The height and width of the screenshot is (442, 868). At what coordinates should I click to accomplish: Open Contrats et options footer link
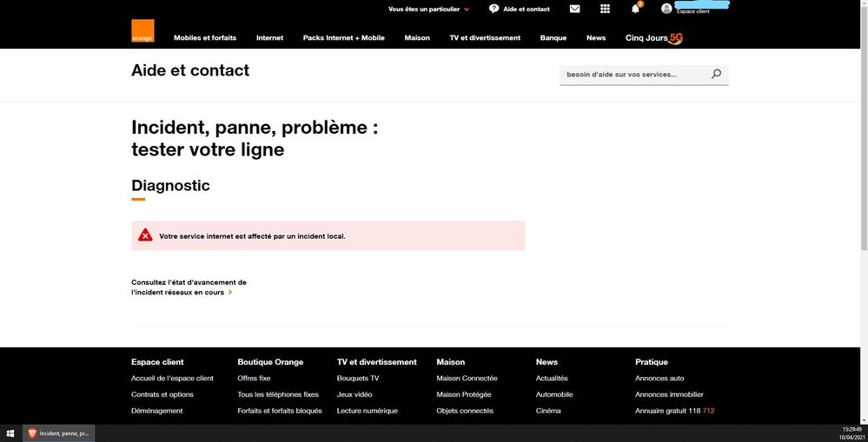click(x=162, y=394)
